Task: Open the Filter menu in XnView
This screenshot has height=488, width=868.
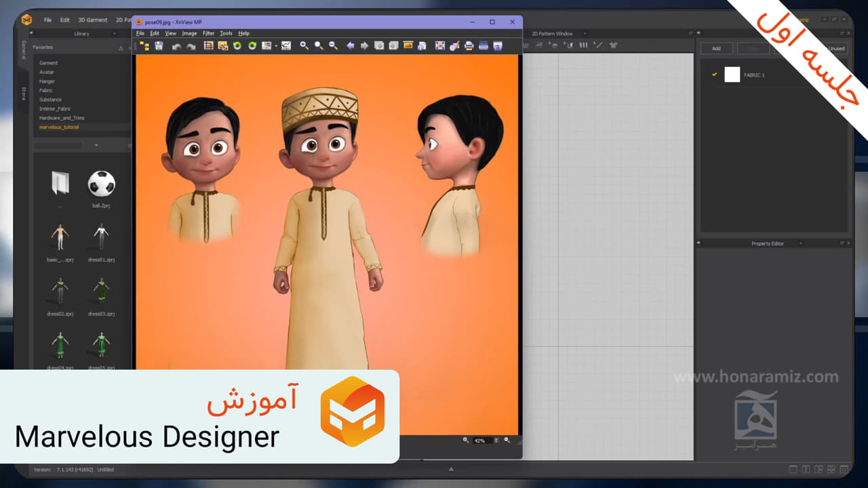Action: click(209, 33)
